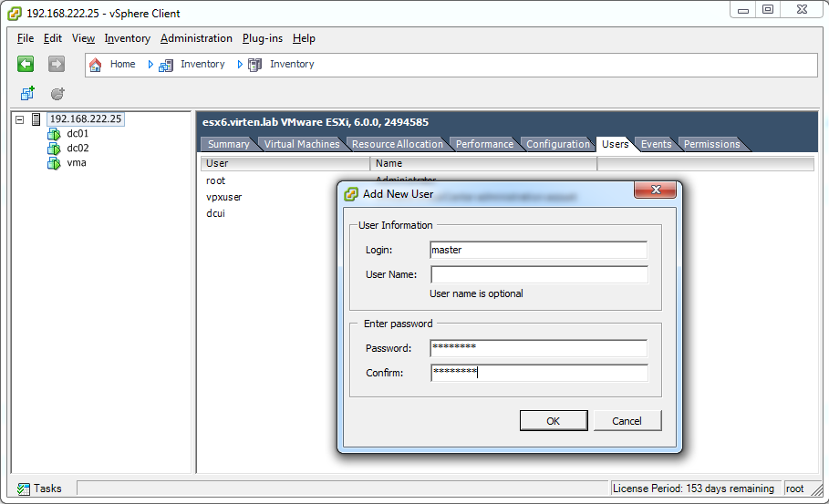The width and height of the screenshot is (829, 504).
Task: Open the View menu
Action: pyautogui.click(x=84, y=38)
